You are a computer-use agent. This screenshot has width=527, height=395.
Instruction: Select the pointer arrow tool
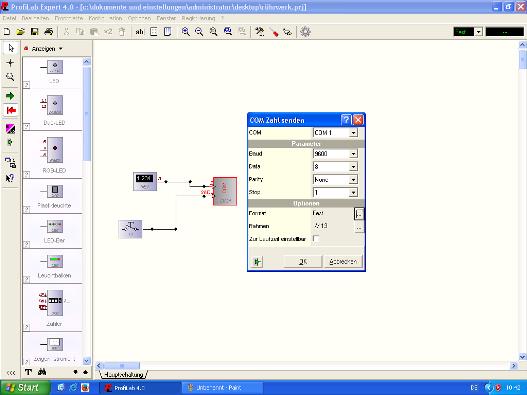10,48
